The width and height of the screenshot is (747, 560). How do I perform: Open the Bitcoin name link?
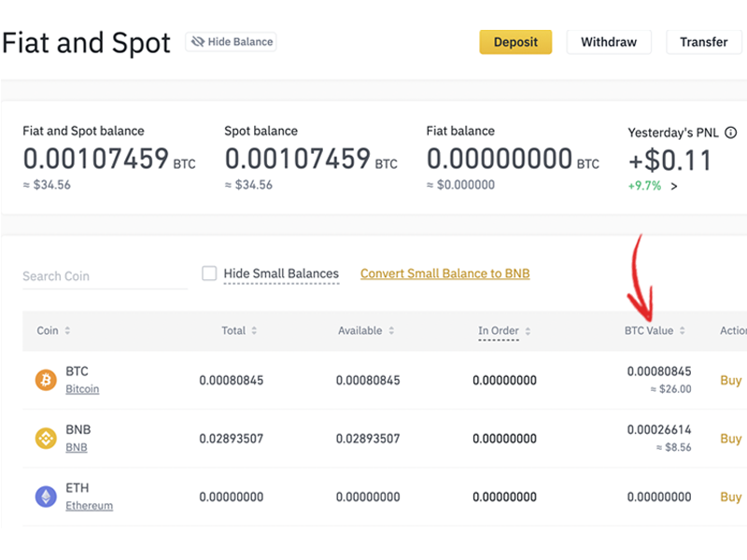coord(82,389)
